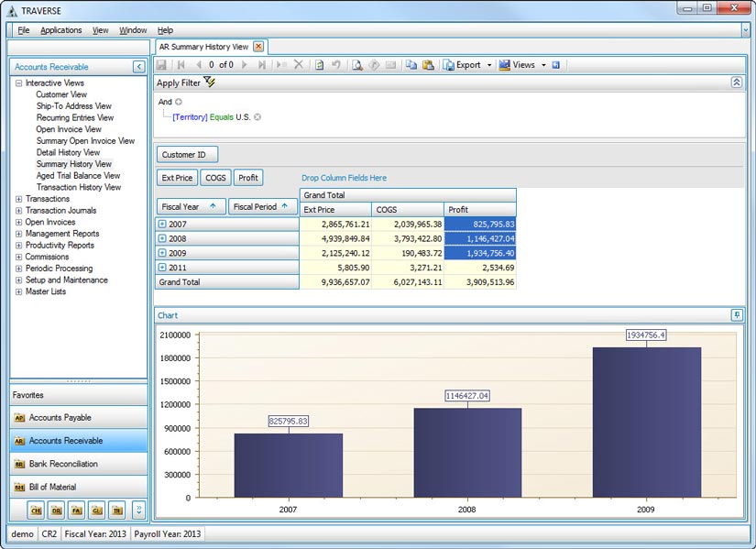Edit the U.S. filter value
The width and height of the screenshot is (756, 549).
pyautogui.click(x=243, y=116)
